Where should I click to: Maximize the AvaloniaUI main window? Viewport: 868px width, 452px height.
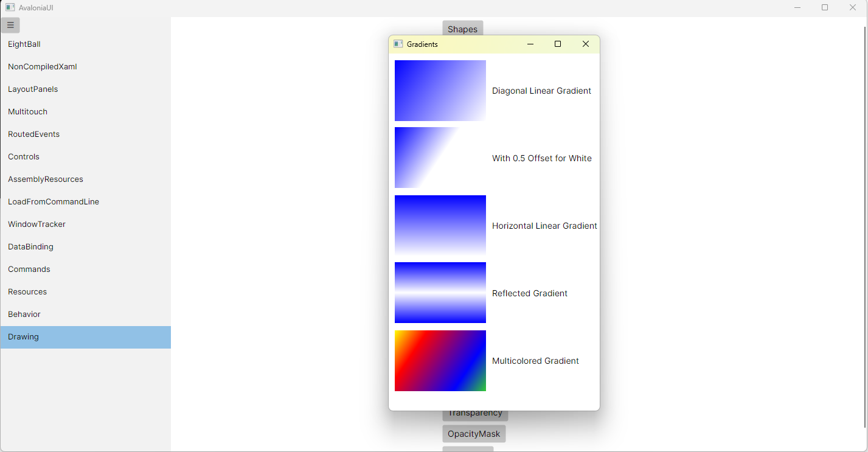click(x=825, y=7)
